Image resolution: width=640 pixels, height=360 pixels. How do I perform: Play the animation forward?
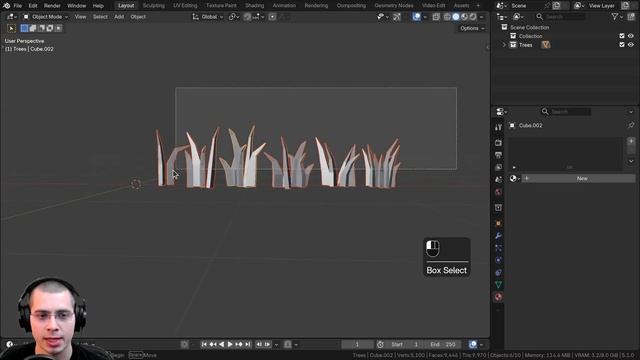pyautogui.click(x=230, y=344)
